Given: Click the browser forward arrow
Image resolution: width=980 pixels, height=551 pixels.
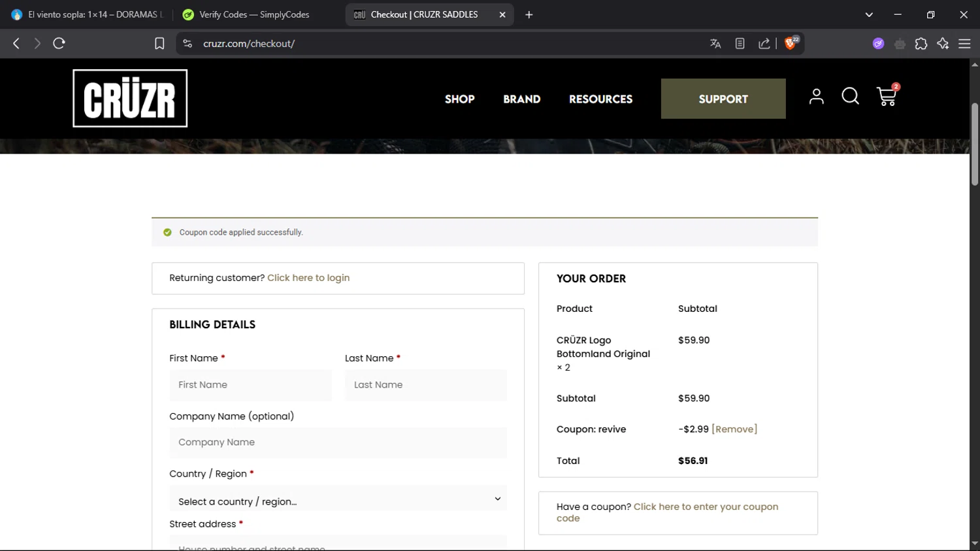Looking at the screenshot, I should click(37, 43).
